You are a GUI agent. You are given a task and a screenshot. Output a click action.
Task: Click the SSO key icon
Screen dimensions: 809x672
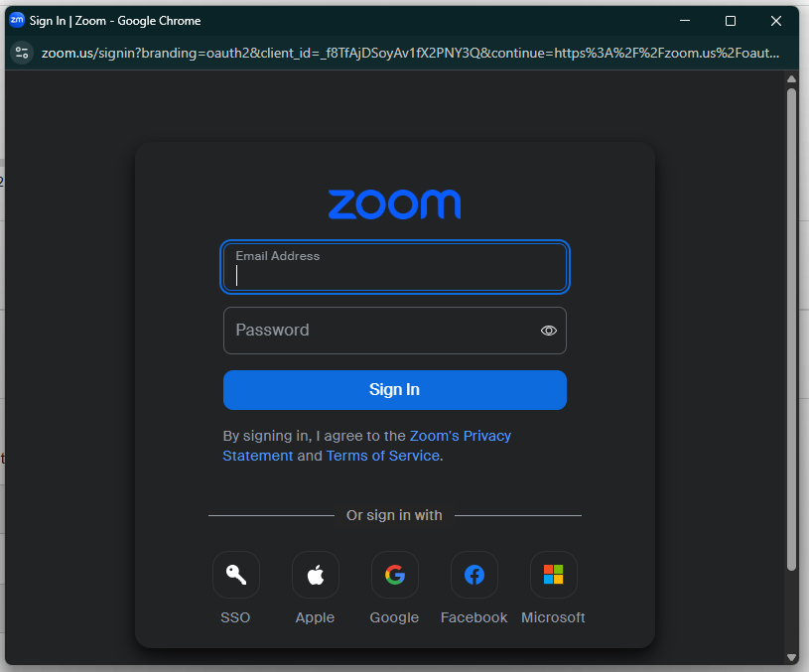(236, 575)
